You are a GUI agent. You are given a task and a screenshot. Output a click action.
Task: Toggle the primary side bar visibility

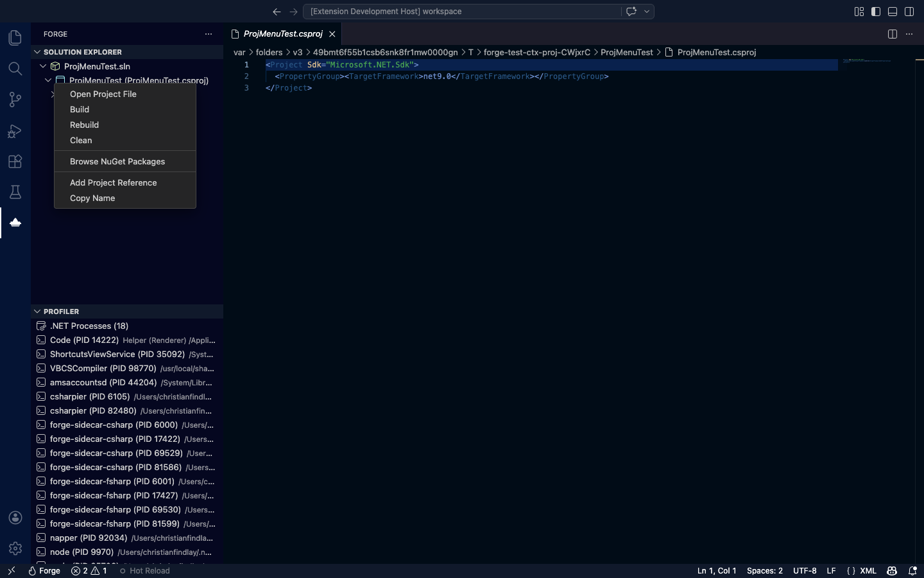(876, 12)
